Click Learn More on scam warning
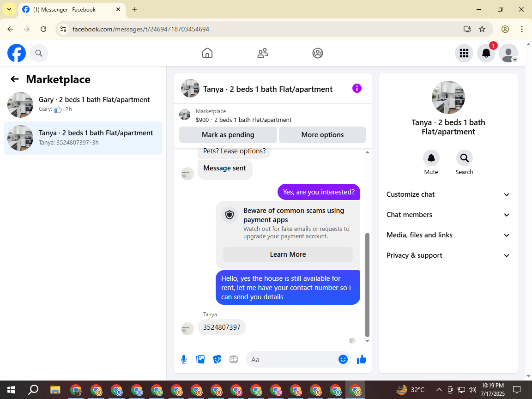This screenshot has width=532, height=399. tap(288, 254)
